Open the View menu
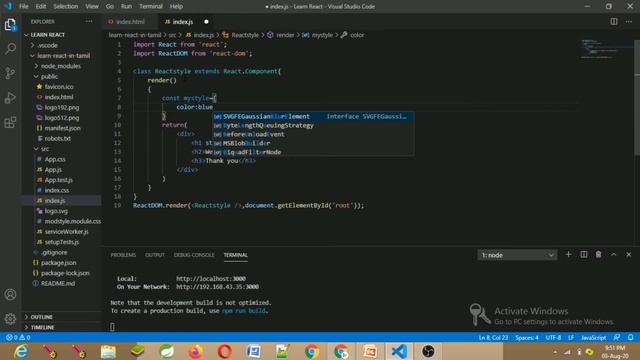The width and height of the screenshot is (640, 360). click(92, 6)
